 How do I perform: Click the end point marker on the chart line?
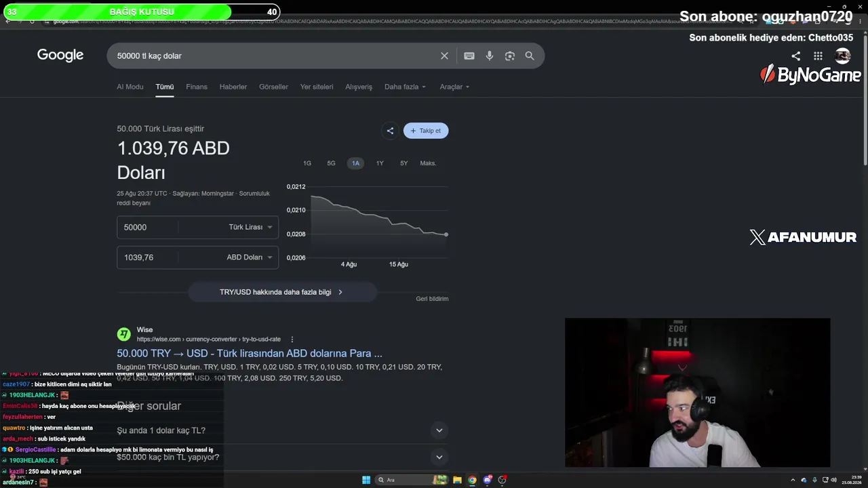point(446,235)
